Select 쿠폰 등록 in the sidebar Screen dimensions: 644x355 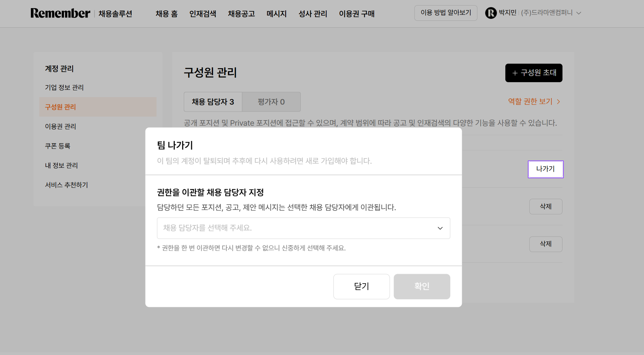point(58,146)
